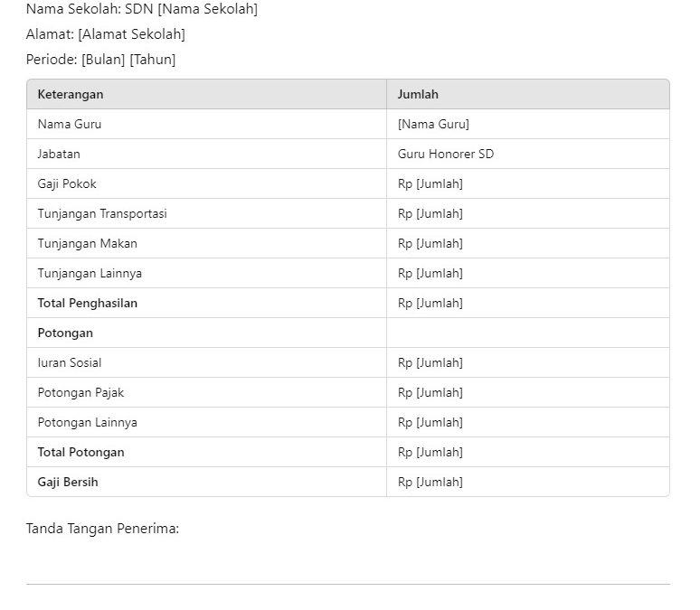The height and width of the screenshot is (610, 700).
Task: Click the Iuran Sosial amount value
Action: click(430, 362)
